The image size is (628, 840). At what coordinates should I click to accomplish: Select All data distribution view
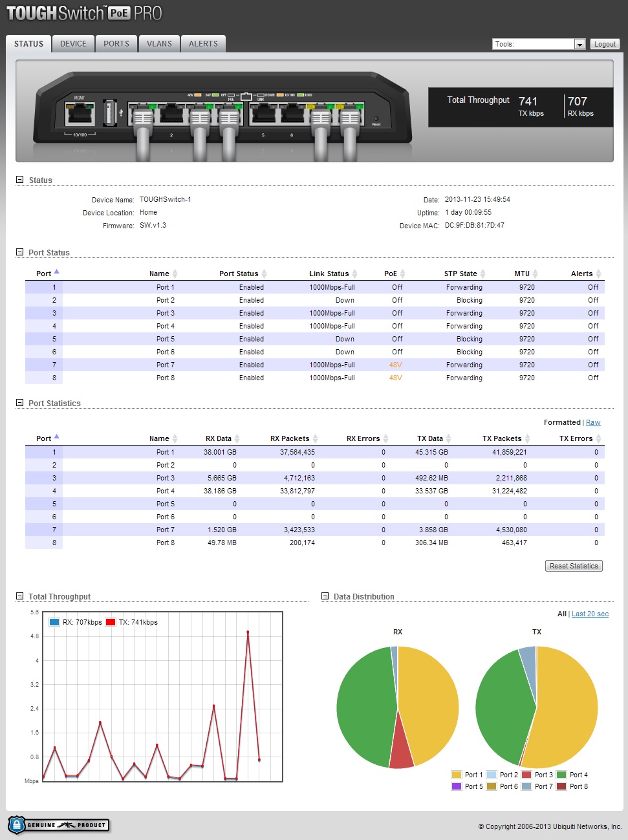[562, 614]
